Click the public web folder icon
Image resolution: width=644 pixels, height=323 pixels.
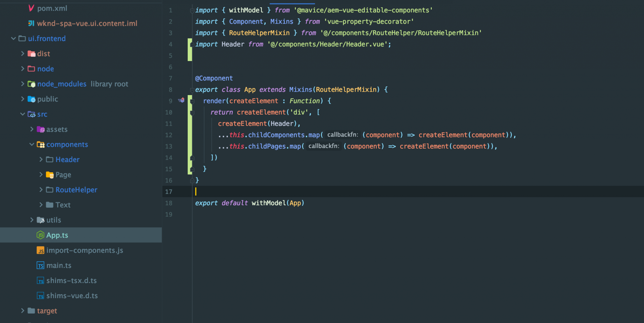pyautogui.click(x=31, y=99)
